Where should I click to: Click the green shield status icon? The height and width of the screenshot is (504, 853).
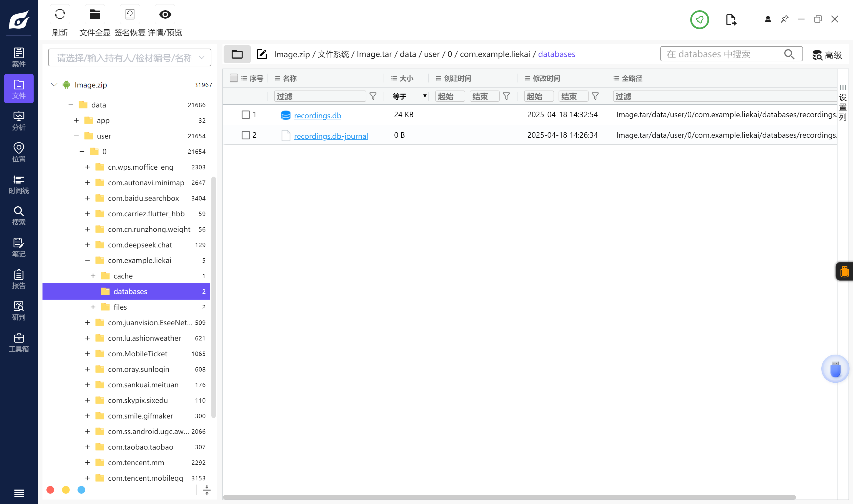coord(699,20)
